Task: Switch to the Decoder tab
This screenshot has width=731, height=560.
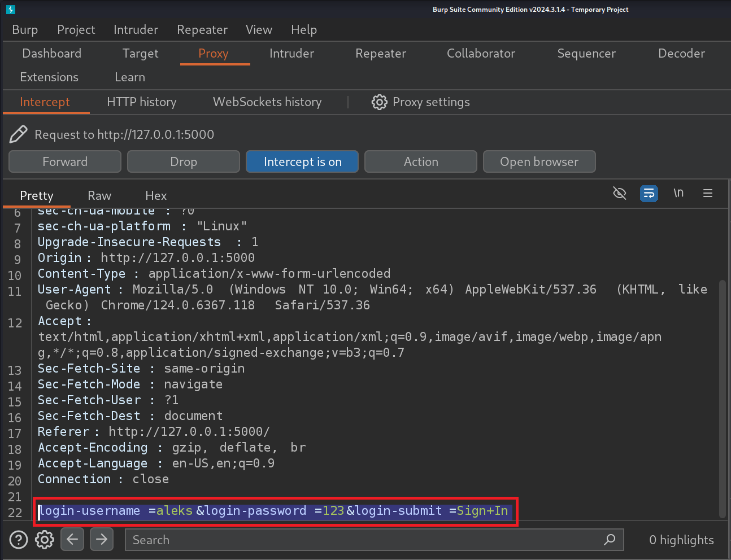Action: coord(681,53)
